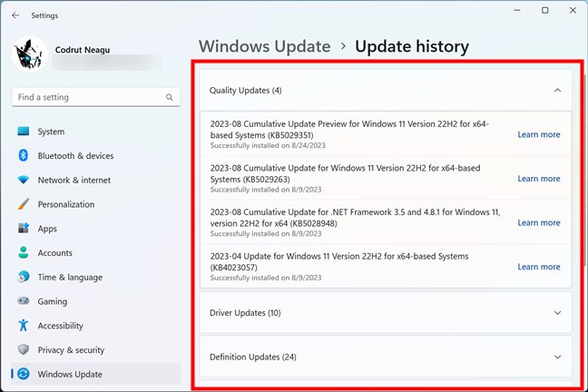Navigate to Accounts settings
The image size is (588, 392).
[x=96, y=253]
